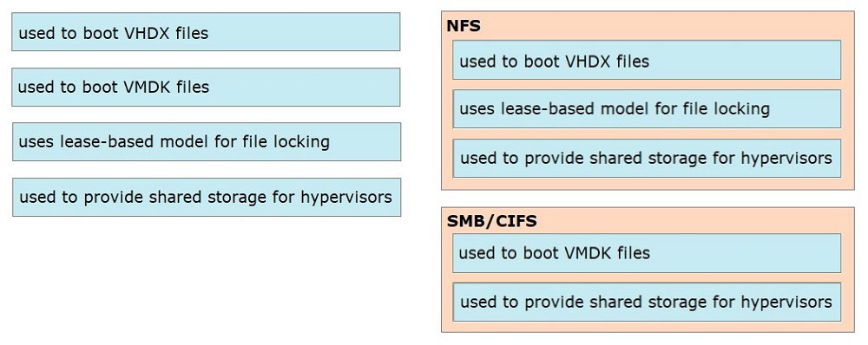Click the middle answer box in NFS
This screenshot has height=345, width=868.
tap(647, 109)
